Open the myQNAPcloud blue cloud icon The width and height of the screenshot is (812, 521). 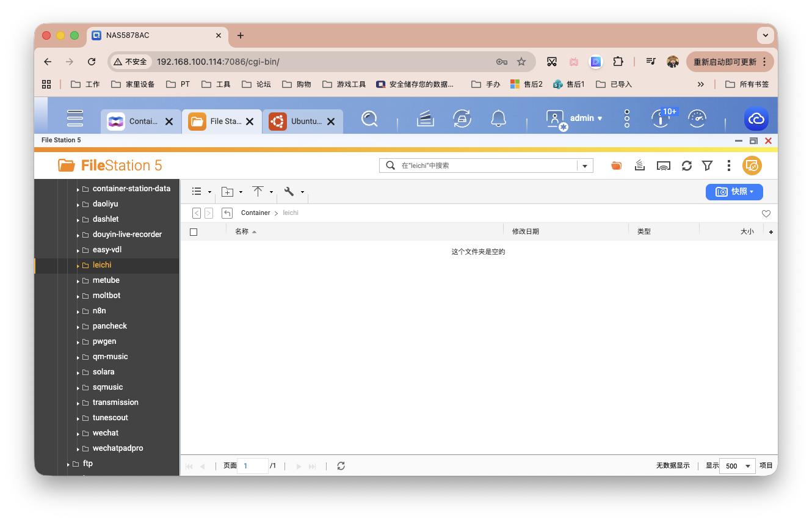click(756, 119)
